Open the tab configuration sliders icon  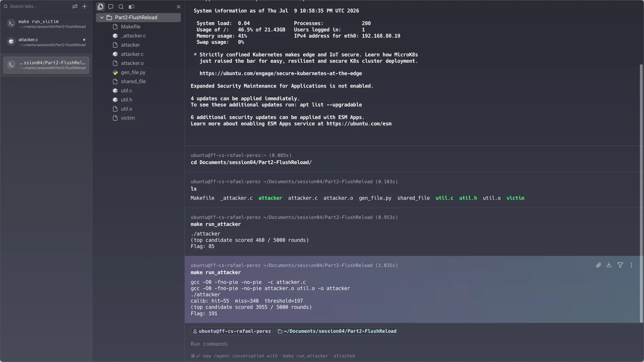click(75, 6)
